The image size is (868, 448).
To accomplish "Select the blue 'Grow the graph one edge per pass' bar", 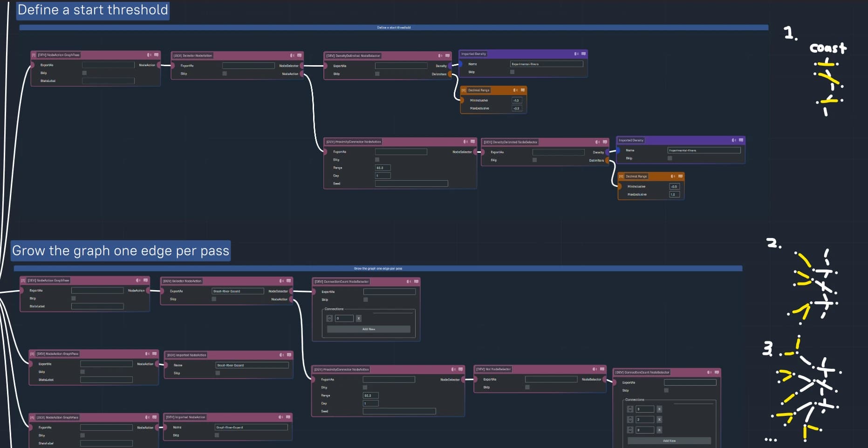I will click(x=378, y=268).
